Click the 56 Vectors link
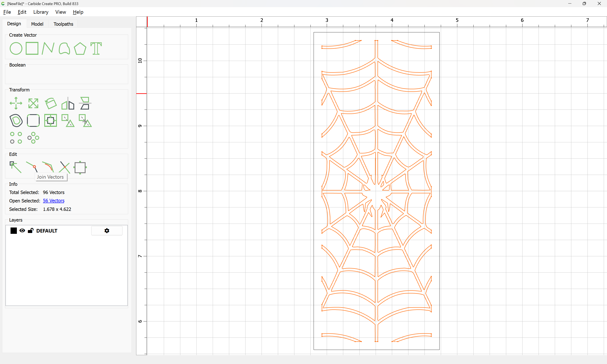 coord(54,201)
